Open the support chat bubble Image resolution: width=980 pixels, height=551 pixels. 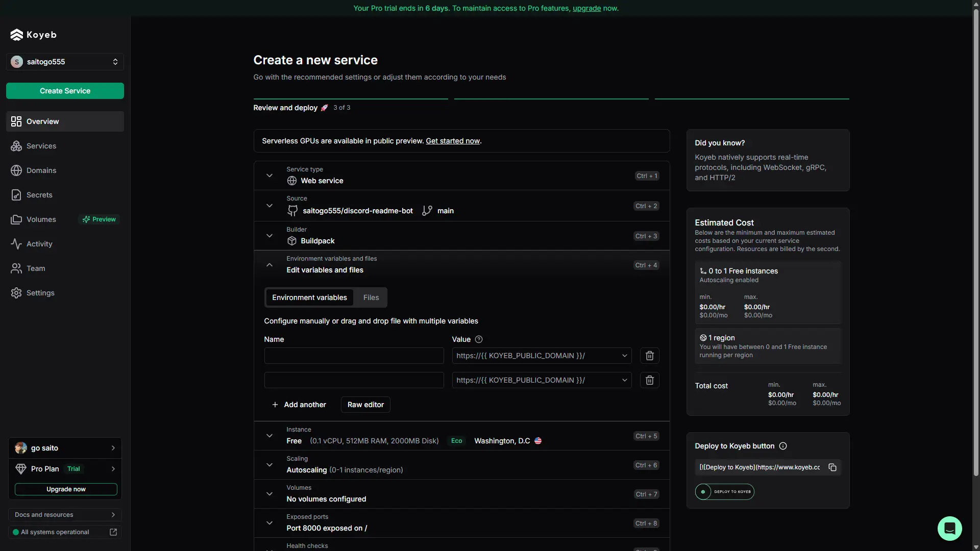coord(949,528)
